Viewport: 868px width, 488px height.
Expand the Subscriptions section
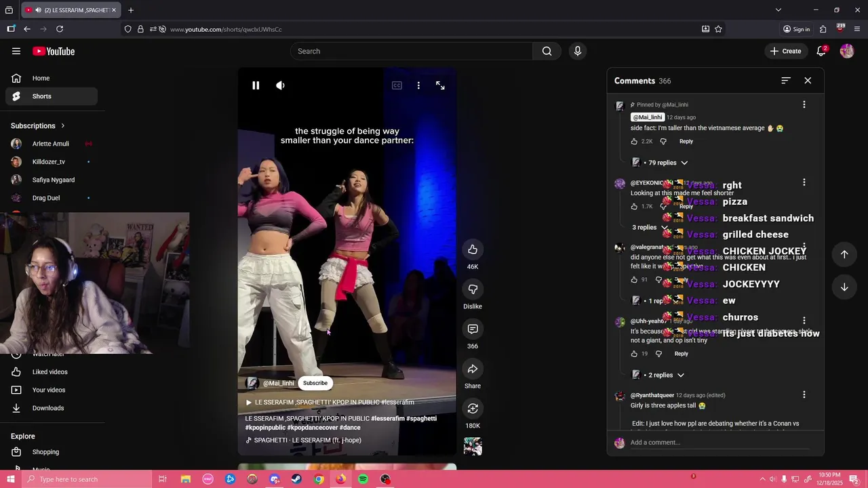[x=38, y=126]
